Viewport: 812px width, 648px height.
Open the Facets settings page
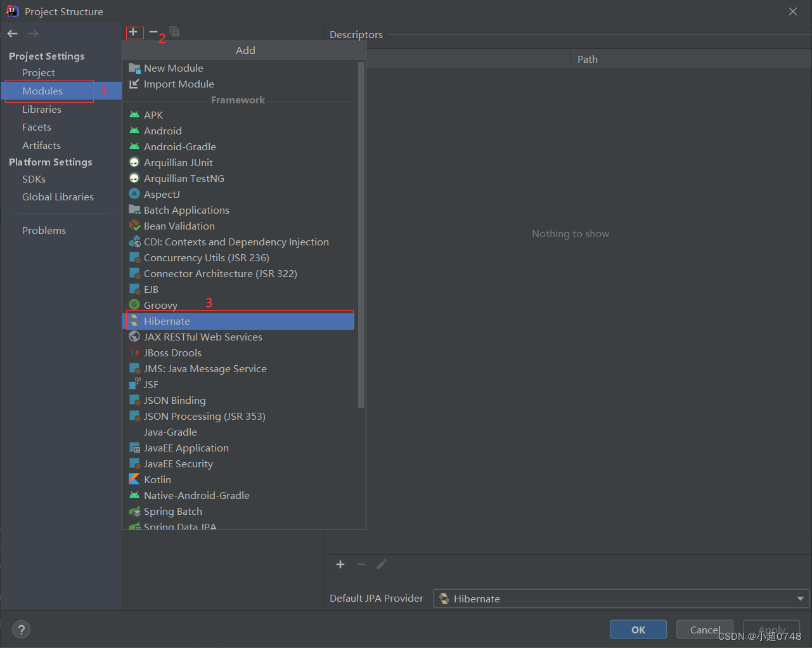(x=37, y=127)
